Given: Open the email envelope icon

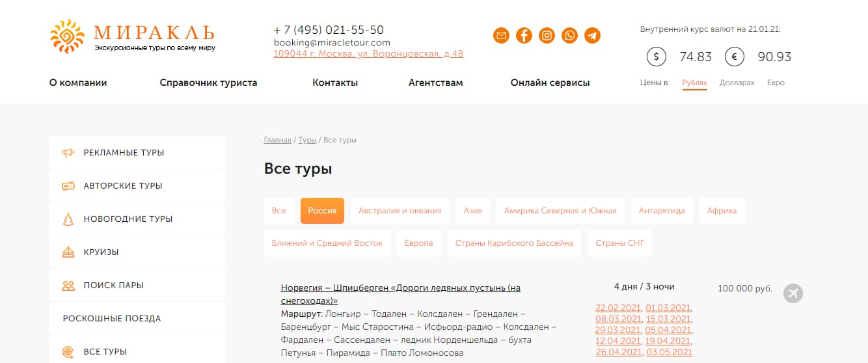Looking at the screenshot, I should [x=501, y=36].
